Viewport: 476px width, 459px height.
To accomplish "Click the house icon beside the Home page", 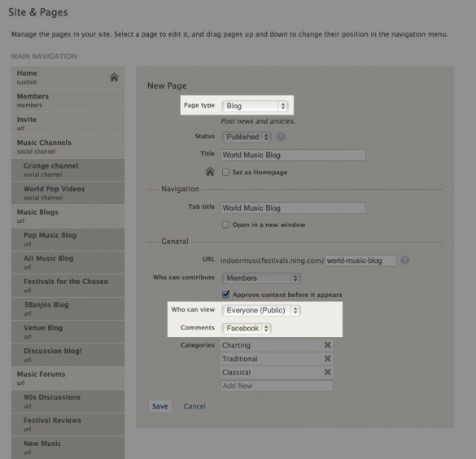I will click(114, 77).
